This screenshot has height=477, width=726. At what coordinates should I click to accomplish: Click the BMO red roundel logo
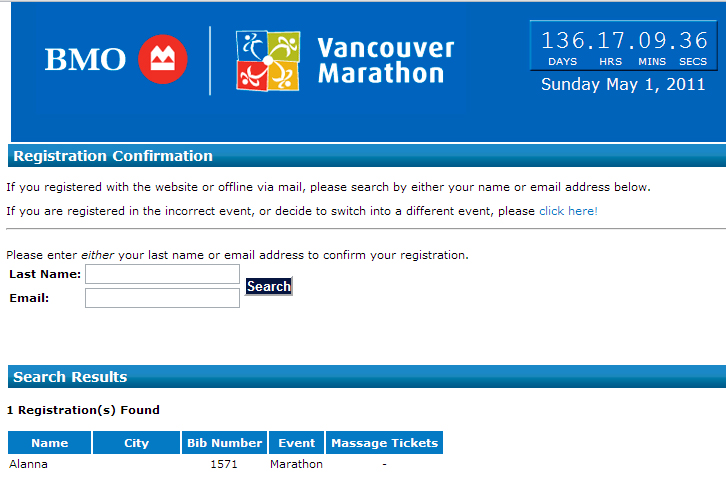click(x=161, y=59)
